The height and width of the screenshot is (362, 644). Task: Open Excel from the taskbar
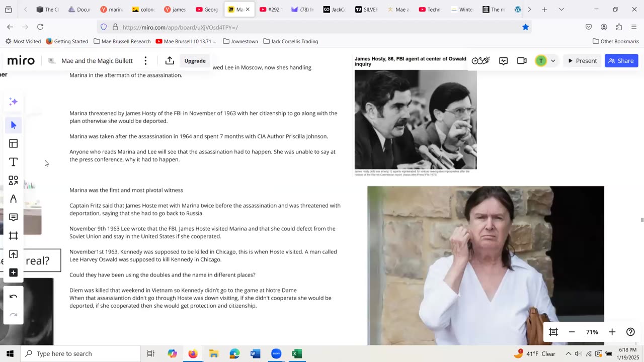(x=297, y=353)
